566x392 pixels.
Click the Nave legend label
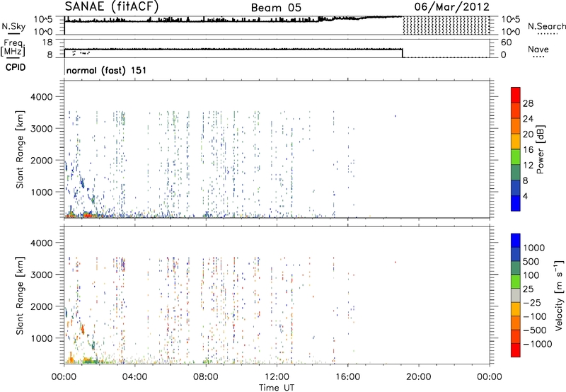538,49
